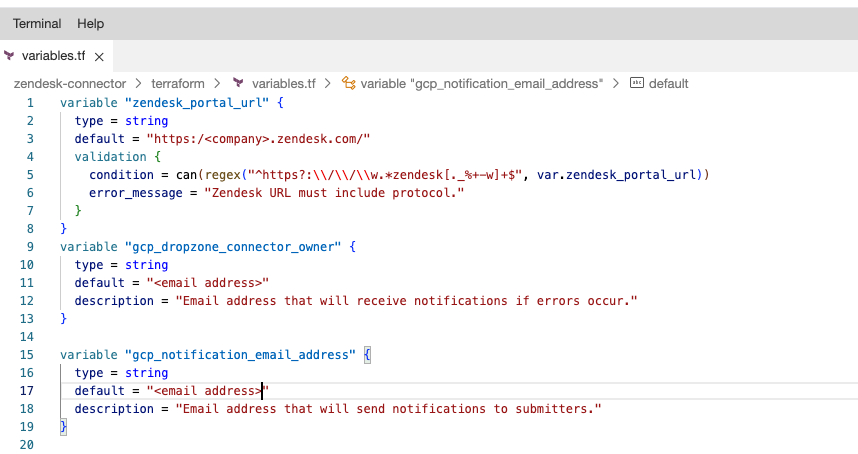
Task: Click the Terraform icon in the breadcrumb
Action: 238,83
